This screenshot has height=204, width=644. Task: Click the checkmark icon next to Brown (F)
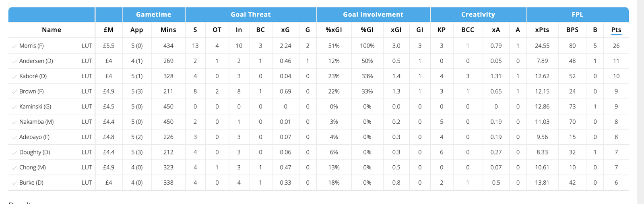click(x=14, y=92)
